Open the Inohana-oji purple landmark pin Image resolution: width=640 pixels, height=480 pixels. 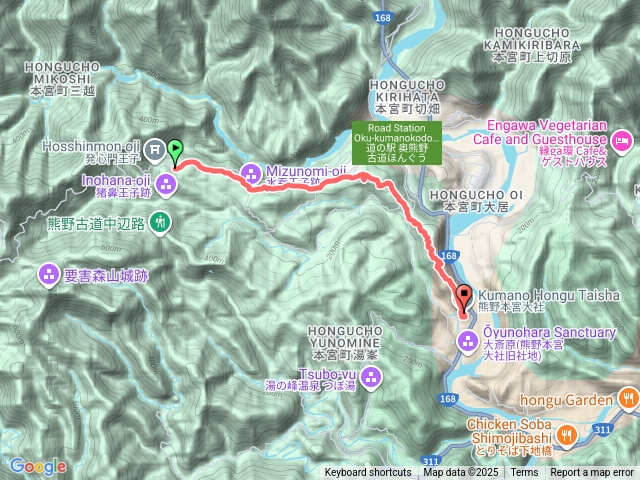(x=166, y=186)
